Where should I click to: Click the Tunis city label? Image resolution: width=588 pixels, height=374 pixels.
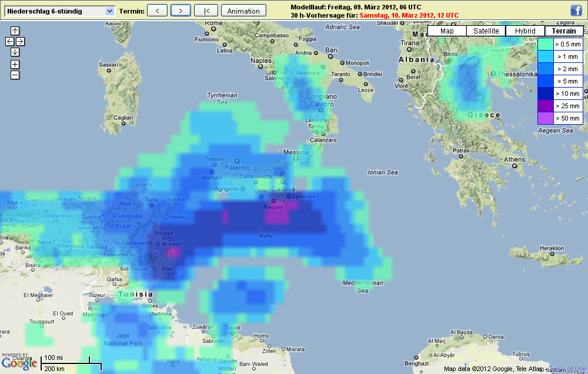coord(151,199)
